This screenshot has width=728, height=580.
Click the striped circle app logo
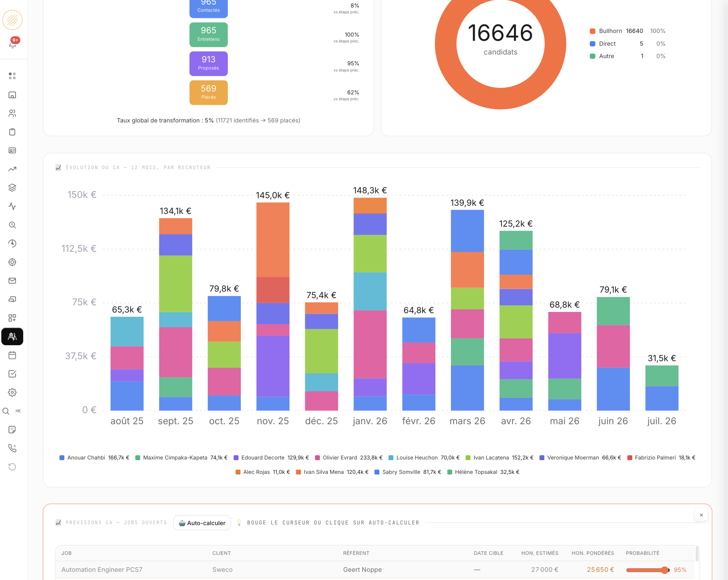tap(12, 20)
